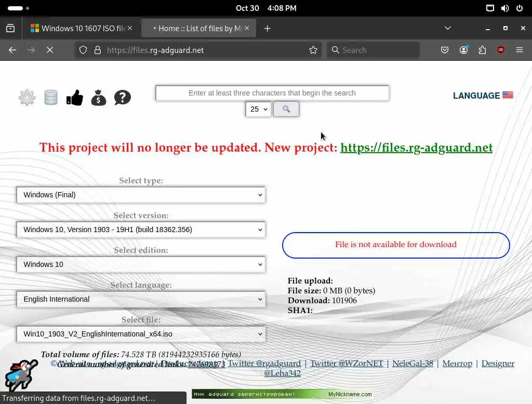Open a new tab with plus button

[268, 29]
